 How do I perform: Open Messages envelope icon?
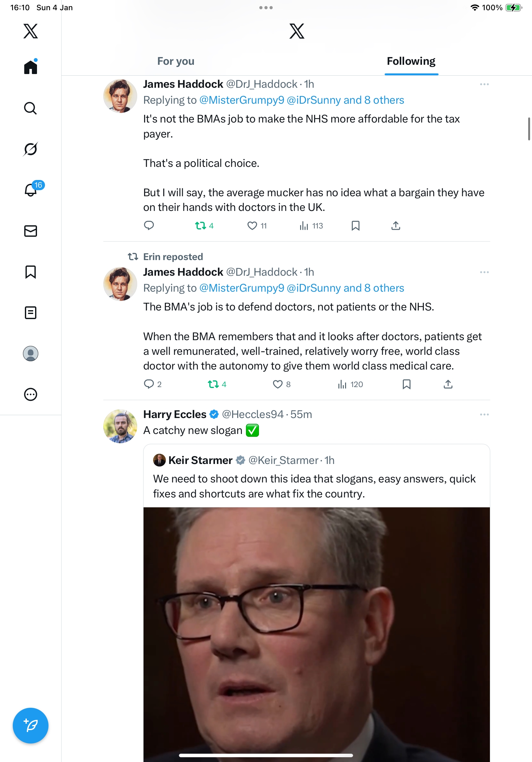pyautogui.click(x=31, y=231)
